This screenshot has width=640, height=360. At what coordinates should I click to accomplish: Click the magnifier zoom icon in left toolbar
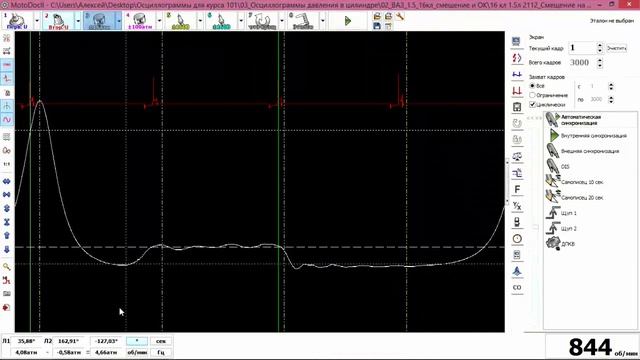pos(7,267)
